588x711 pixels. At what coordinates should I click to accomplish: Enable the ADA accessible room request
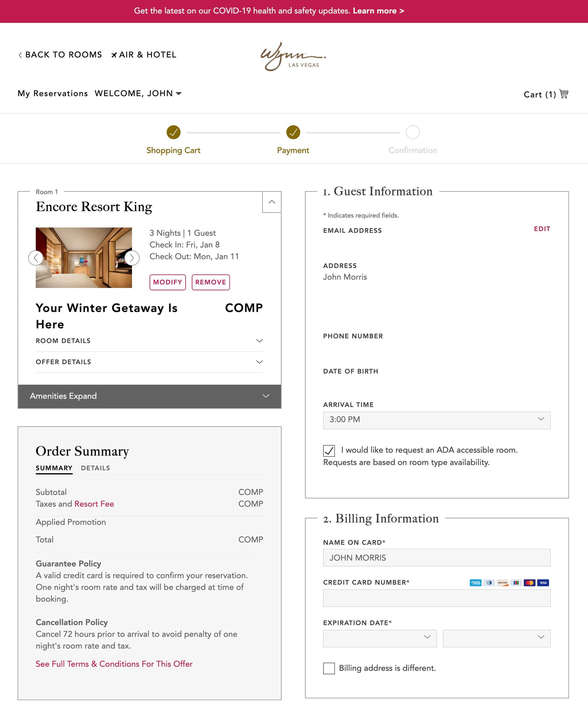pos(329,451)
